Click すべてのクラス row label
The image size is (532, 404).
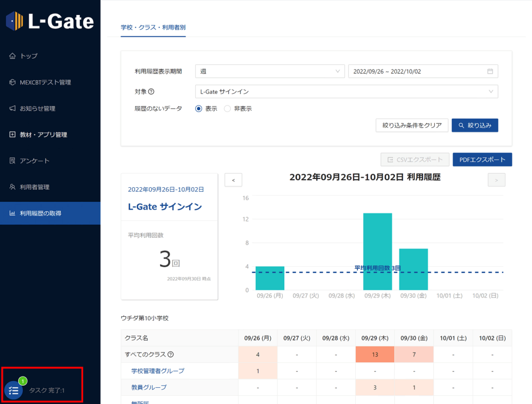tap(145, 355)
